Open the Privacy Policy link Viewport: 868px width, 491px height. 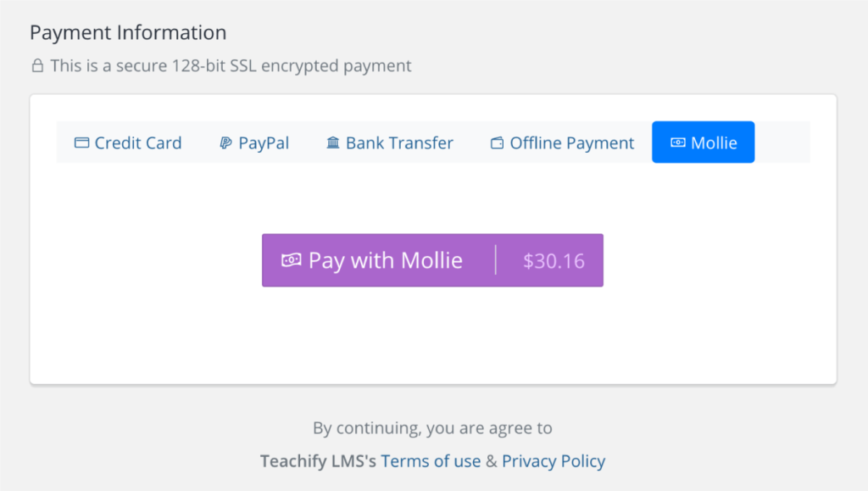click(554, 460)
